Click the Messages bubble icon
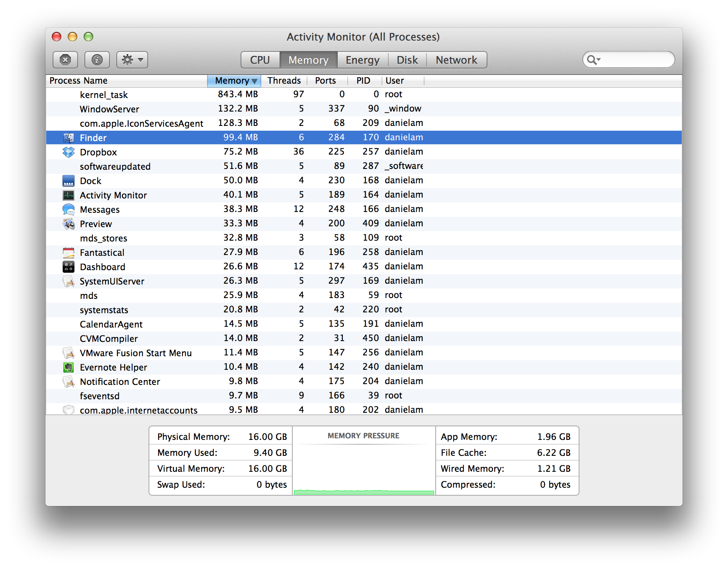The height and width of the screenshot is (569, 728). 68,209
